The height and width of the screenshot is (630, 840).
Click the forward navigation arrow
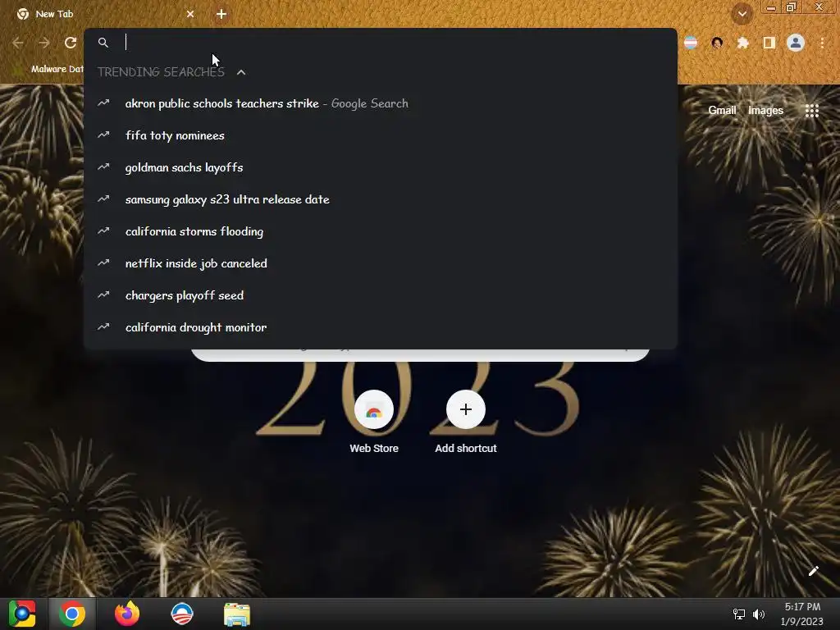pyautogui.click(x=44, y=43)
